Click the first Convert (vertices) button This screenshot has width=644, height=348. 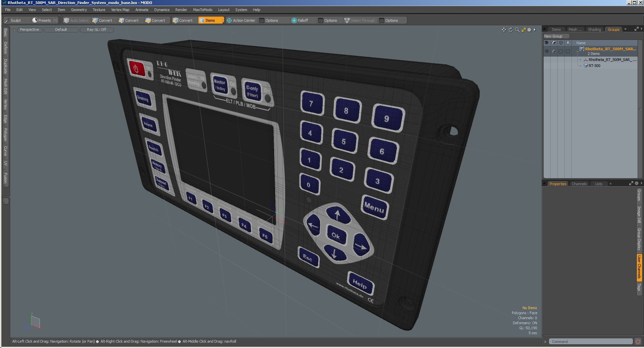pos(103,20)
